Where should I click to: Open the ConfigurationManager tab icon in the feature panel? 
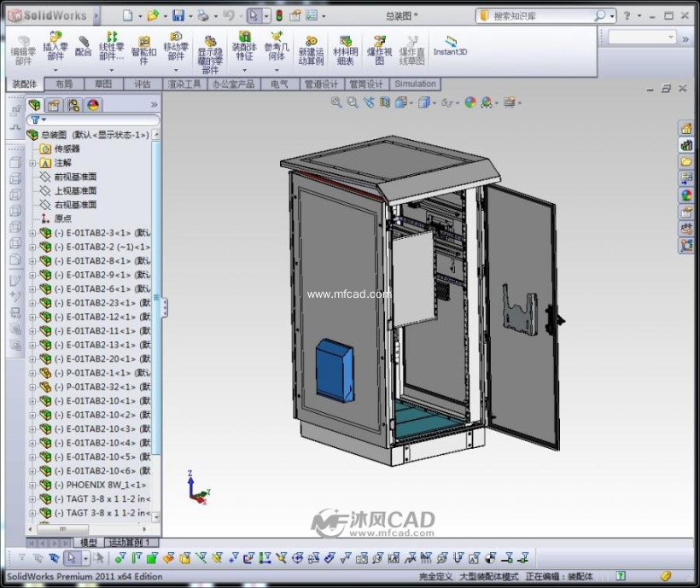[x=73, y=105]
